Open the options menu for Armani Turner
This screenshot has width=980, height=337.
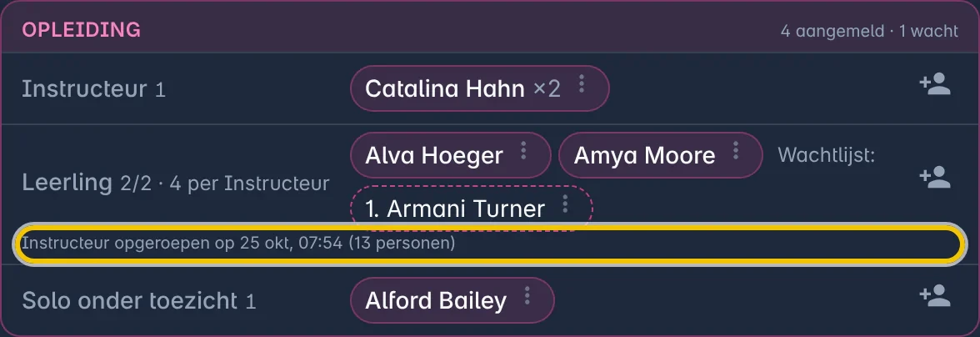point(565,204)
